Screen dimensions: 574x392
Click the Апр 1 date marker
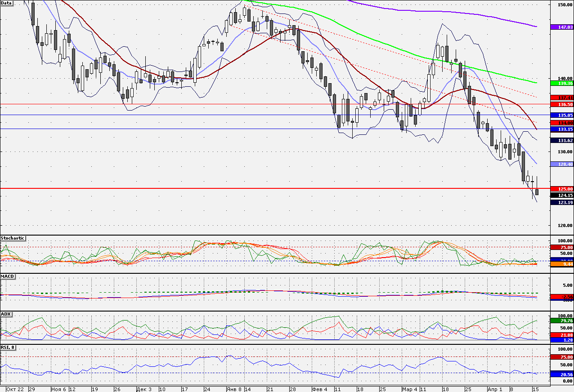click(494, 389)
